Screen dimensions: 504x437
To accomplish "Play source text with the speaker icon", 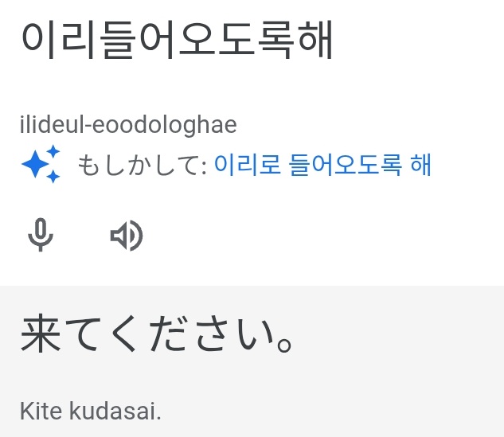I will 126,236.
